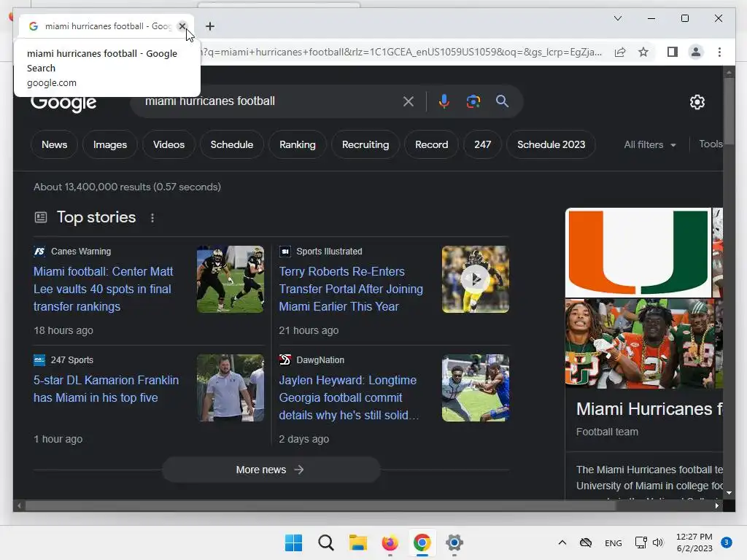Select the 247 filter chip
The width and height of the screenshot is (747, 560).
coord(483,145)
